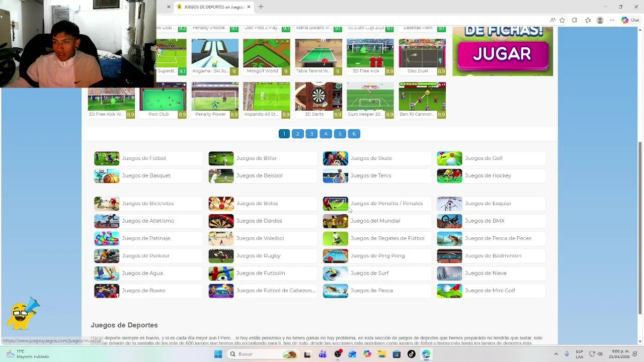
Task: Open the Juegos de Fútbol category icon
Action: point(107,158)
